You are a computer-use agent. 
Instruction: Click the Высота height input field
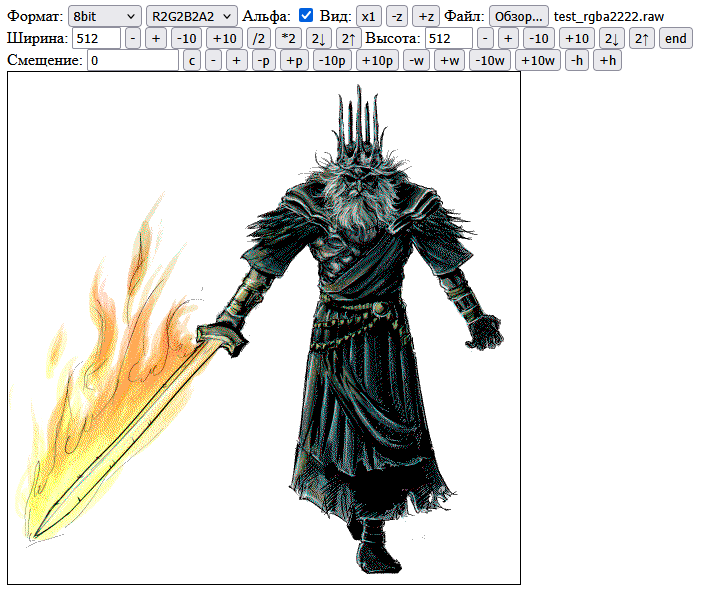(448, 39)
